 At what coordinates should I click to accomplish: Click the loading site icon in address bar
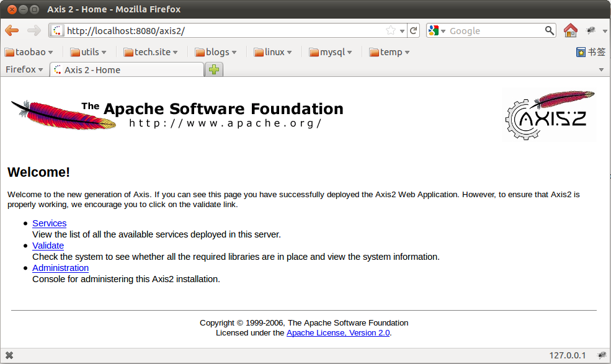pos(57,30)
